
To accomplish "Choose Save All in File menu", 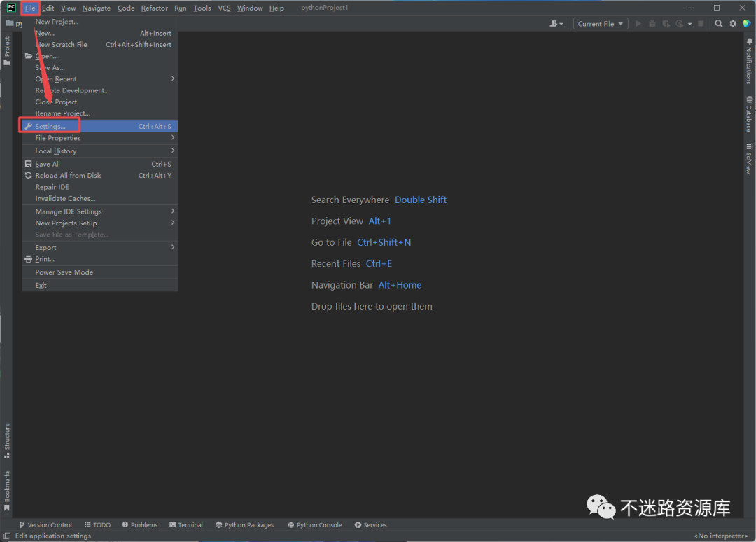I will (100, 164).
